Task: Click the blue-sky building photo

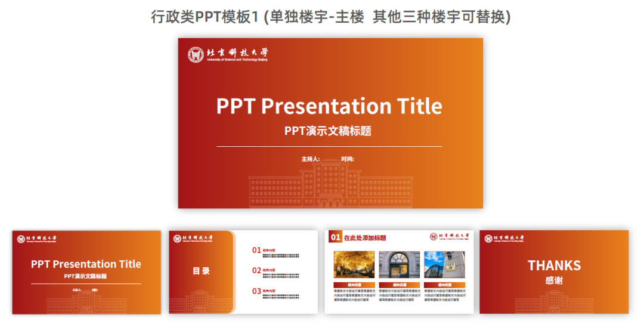Action: 444,265
